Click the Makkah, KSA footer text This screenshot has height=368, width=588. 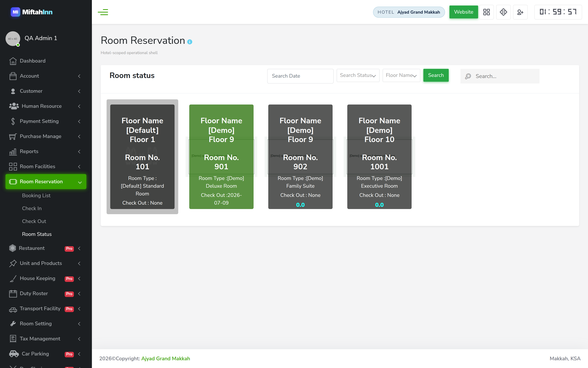(x=565, y=358)
